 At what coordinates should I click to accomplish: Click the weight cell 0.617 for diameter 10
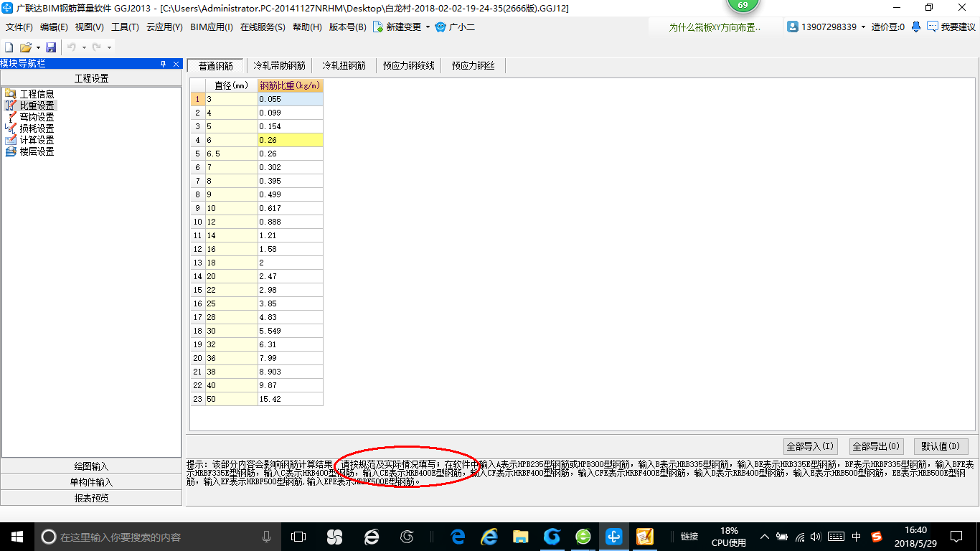291,208
